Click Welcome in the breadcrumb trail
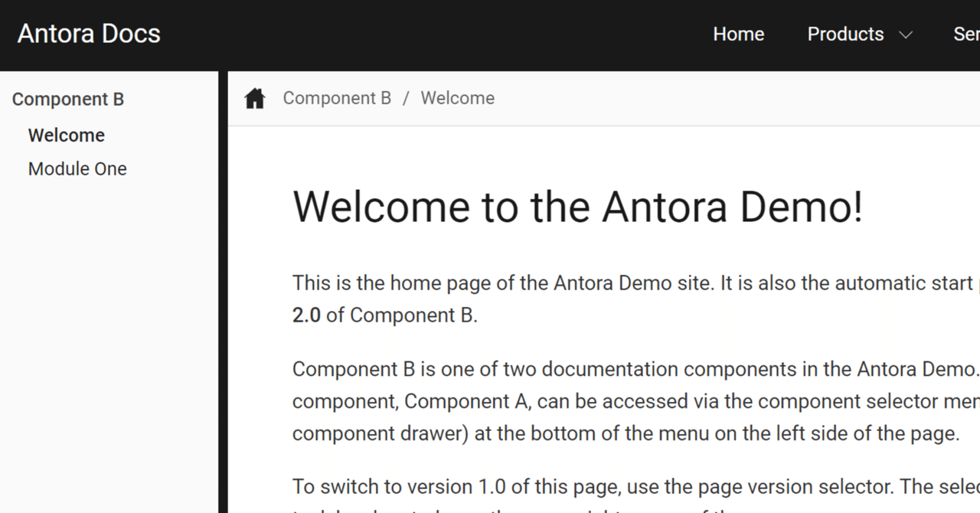980x513 pixels. [x=457, y=98]
